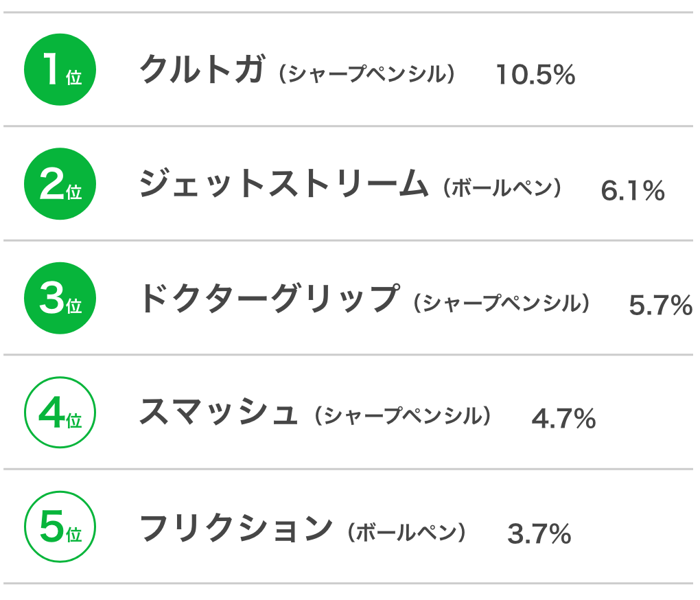Click the outlined 5位 rank badge
Screen dimensions: 700x600
click(60, 527)
